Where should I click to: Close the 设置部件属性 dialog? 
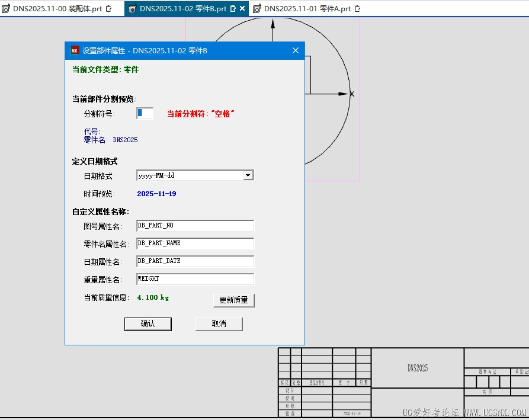click(x=296, y=50)
